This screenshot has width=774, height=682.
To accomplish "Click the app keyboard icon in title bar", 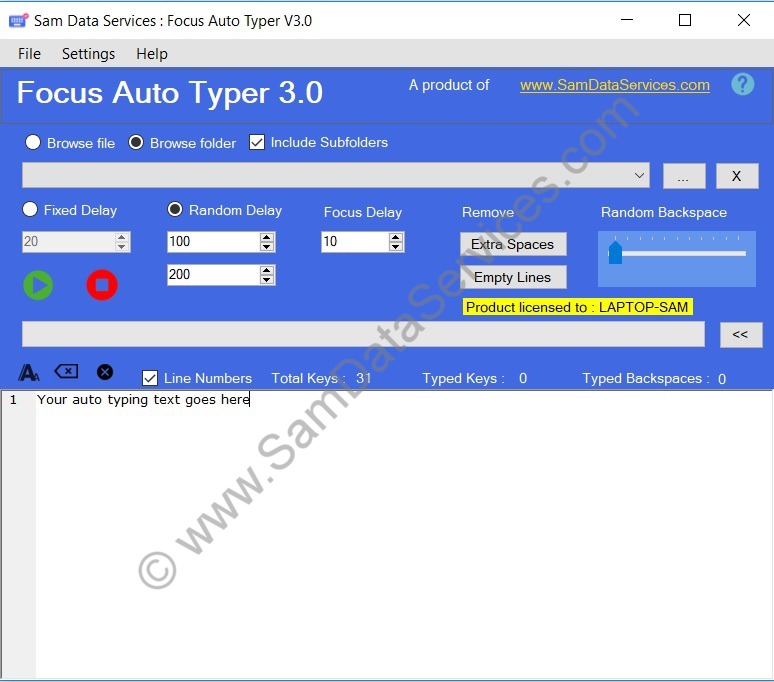I will coord(18,21).
